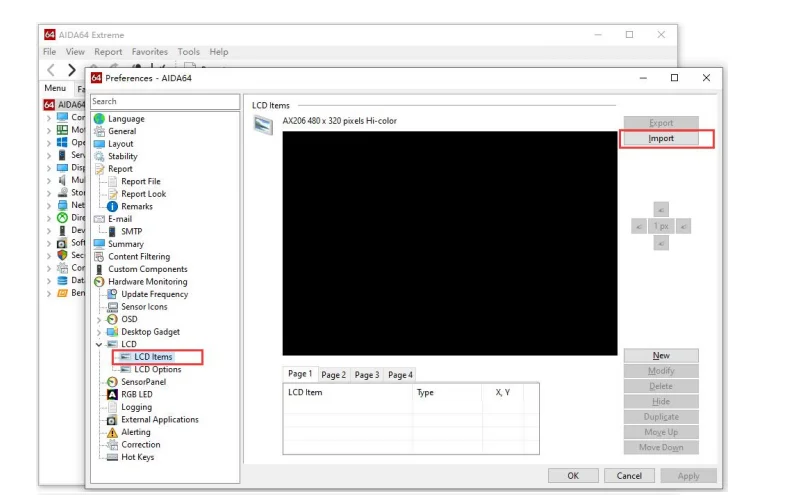Open the Remarks info icon
The width and height of the screenshot is (804, 495).
(x=112, y=206)
